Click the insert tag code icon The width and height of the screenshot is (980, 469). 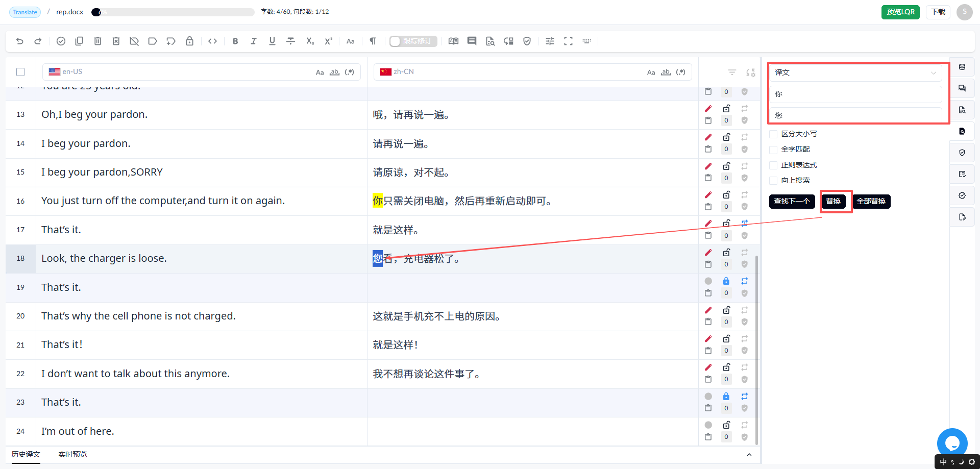tap(213, 41)
